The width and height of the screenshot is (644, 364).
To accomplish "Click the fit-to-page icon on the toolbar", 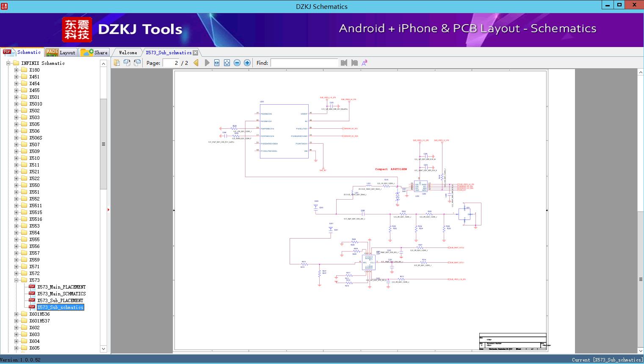I will (x=227, y=62).
